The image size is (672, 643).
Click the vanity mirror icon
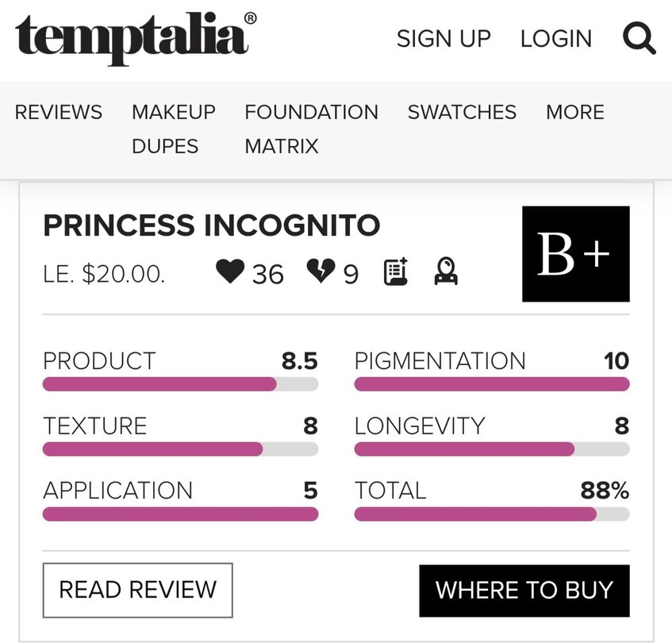(446, 272)
